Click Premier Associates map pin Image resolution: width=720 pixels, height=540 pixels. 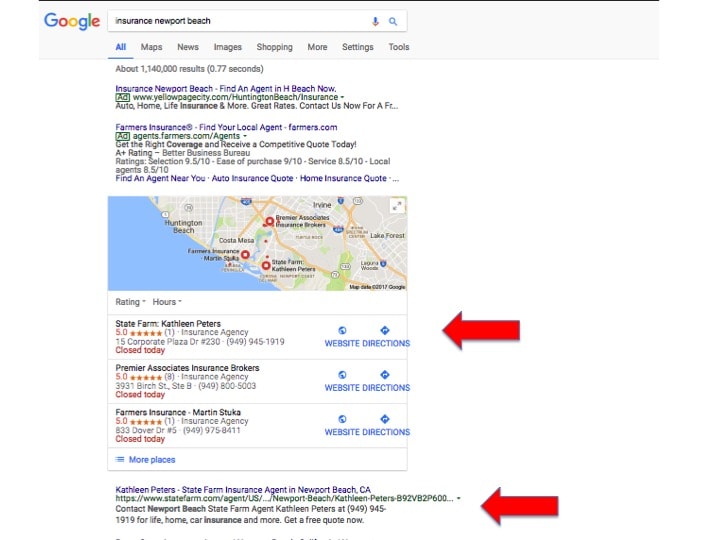(x=270, y=222)
